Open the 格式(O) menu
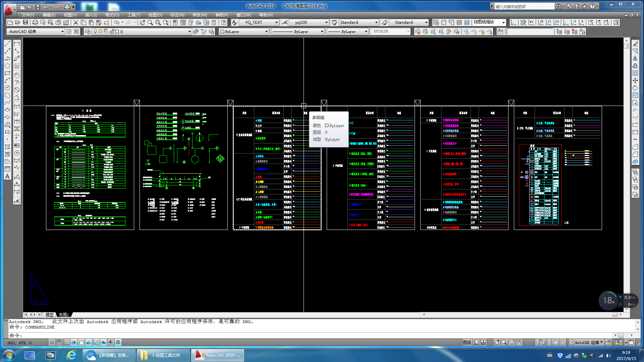Screen dimensions: 644x362 click(x=112, y=15)
